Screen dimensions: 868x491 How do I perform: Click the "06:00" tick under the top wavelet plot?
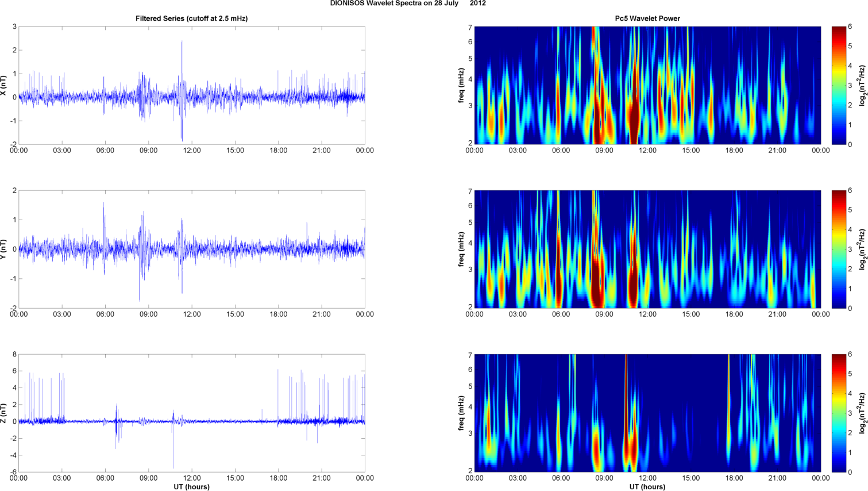click(561, 151)
